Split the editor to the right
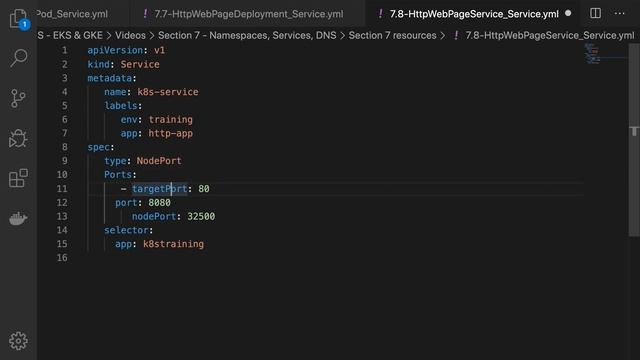This screenshot has height=360, width=640. 596,13
